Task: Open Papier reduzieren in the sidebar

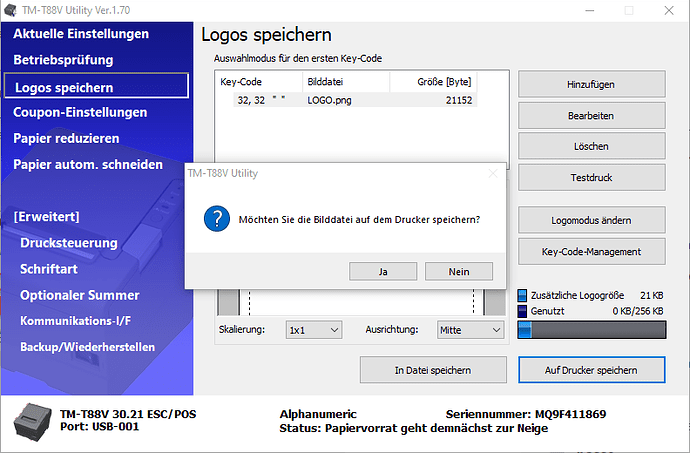Action: 66,138
